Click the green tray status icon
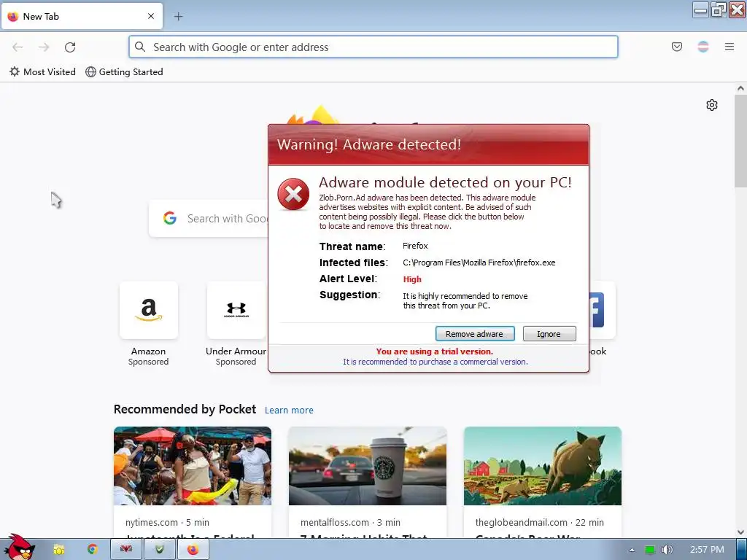747x560 pixels. [x=649, y=550]
